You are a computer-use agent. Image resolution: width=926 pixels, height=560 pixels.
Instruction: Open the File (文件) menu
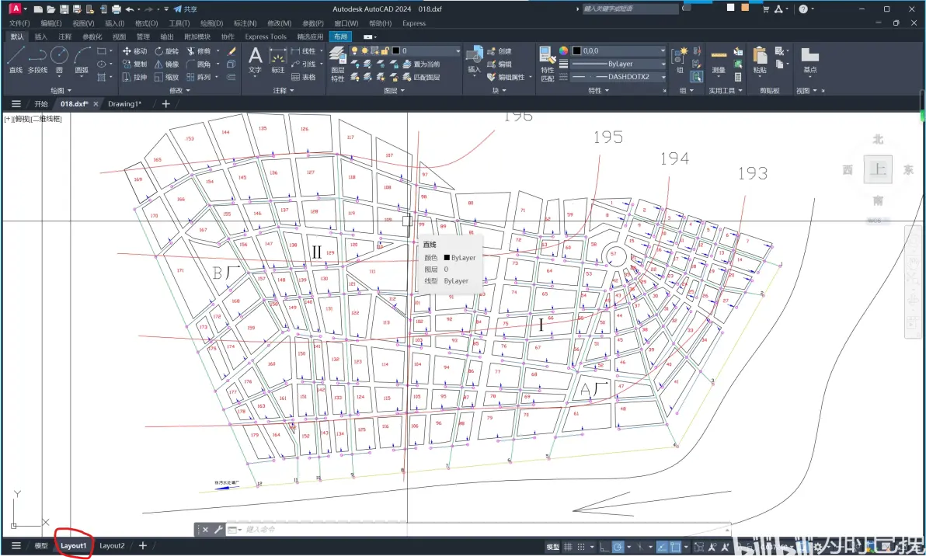click(19, 23)
